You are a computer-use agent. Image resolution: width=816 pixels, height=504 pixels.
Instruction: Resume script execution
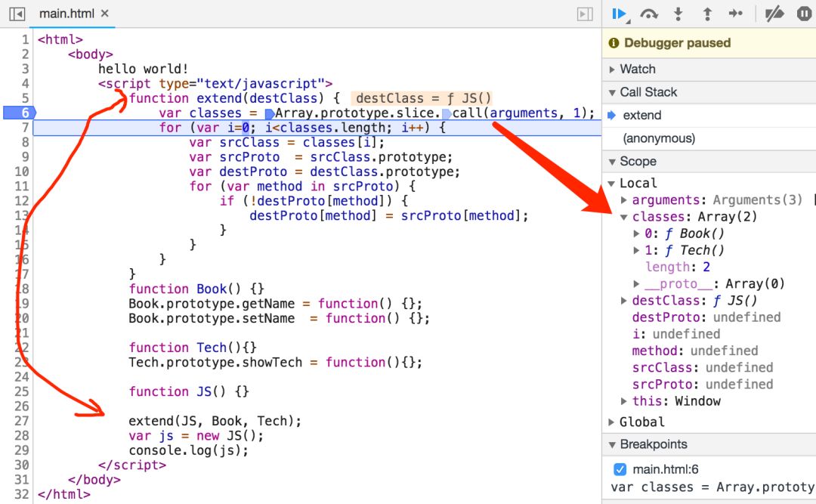click(620, 14)
